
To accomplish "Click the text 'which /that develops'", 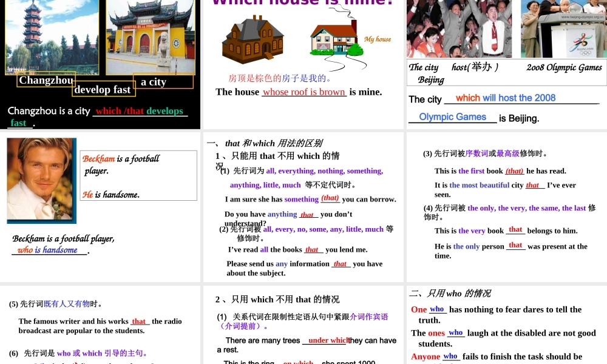I will [x=140, y=111].
